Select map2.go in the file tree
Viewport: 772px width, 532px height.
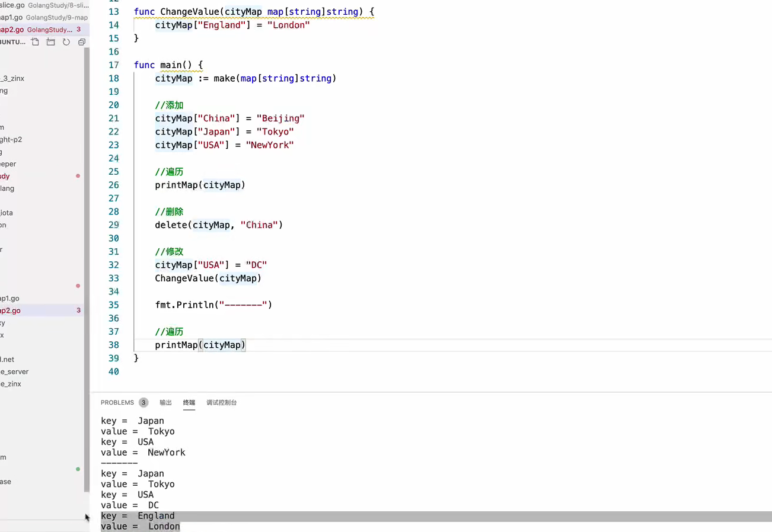tap(11, 310)
